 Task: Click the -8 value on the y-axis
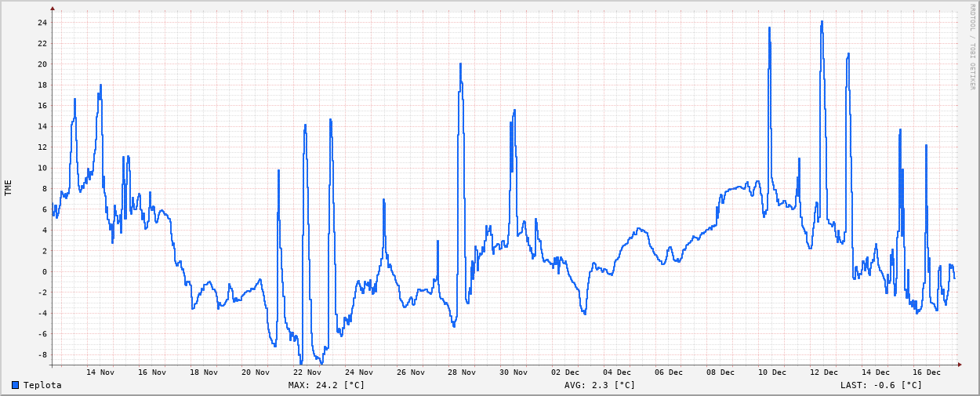(42, 354)
